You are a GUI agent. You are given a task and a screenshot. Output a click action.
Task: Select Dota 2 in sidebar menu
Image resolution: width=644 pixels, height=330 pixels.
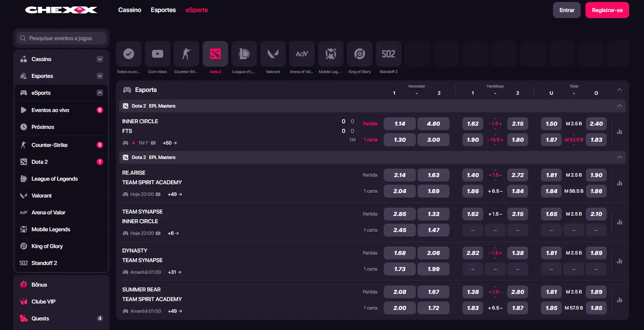61,162
